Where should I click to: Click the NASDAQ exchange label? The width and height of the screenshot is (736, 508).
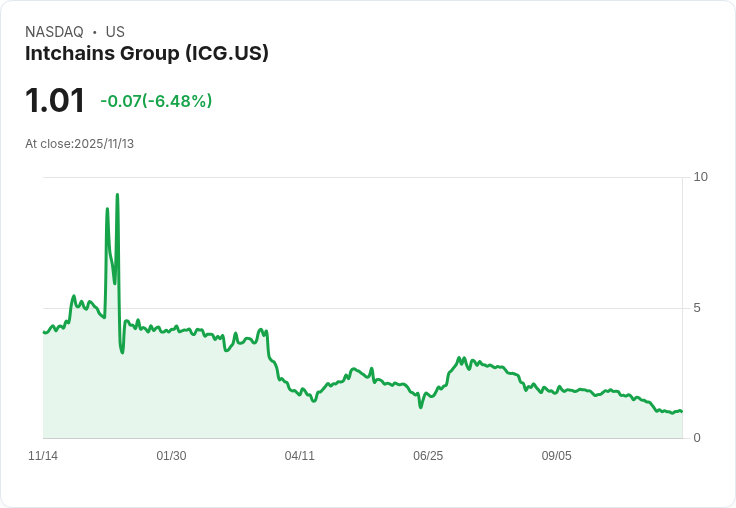tap(54, 32)
